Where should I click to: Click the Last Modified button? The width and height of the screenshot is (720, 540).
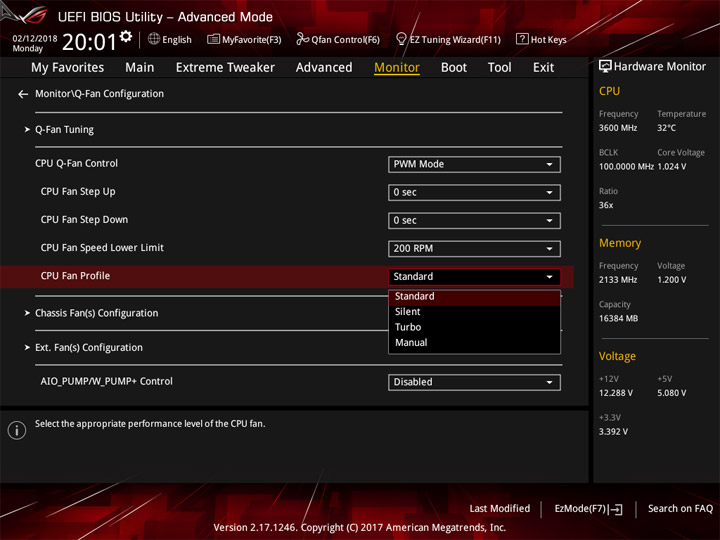click(x=500, y=509)
